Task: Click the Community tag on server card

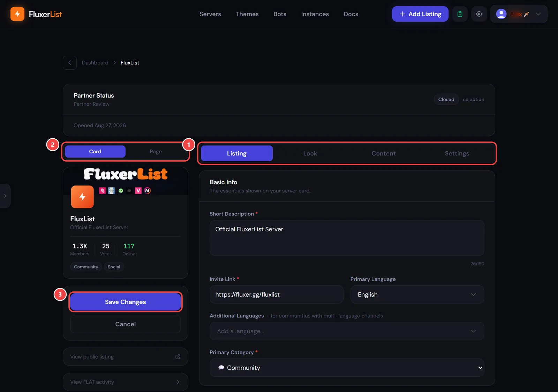Action: (86, 267)
